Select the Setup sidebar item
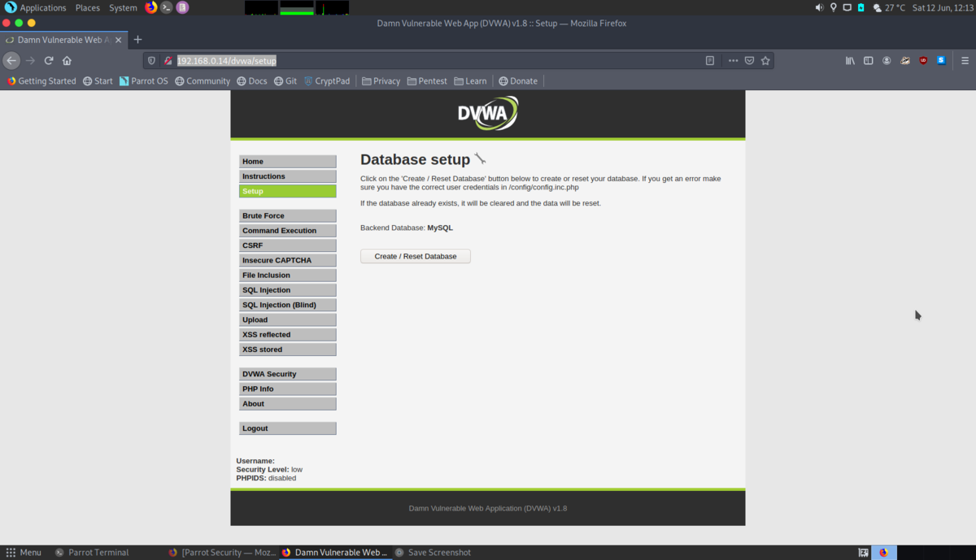Viewport: 976px width, 560px height. pyautogui.click(x=287, y=191)
